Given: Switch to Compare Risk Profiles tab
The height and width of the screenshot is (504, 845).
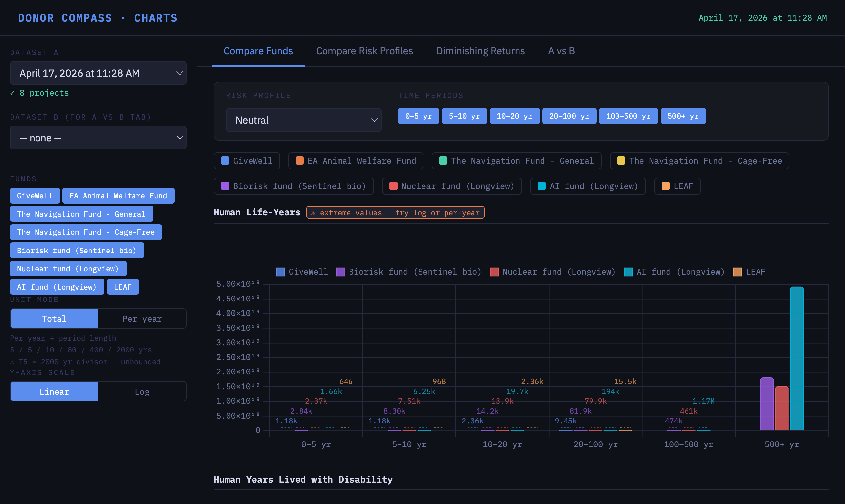Looking at the screenshot, I should [x=364, y=51].
